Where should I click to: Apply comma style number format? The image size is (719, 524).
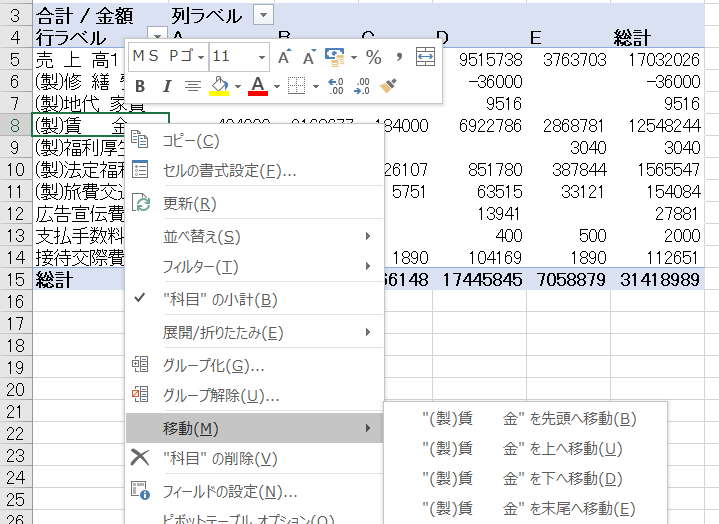(x=399, y=56)
